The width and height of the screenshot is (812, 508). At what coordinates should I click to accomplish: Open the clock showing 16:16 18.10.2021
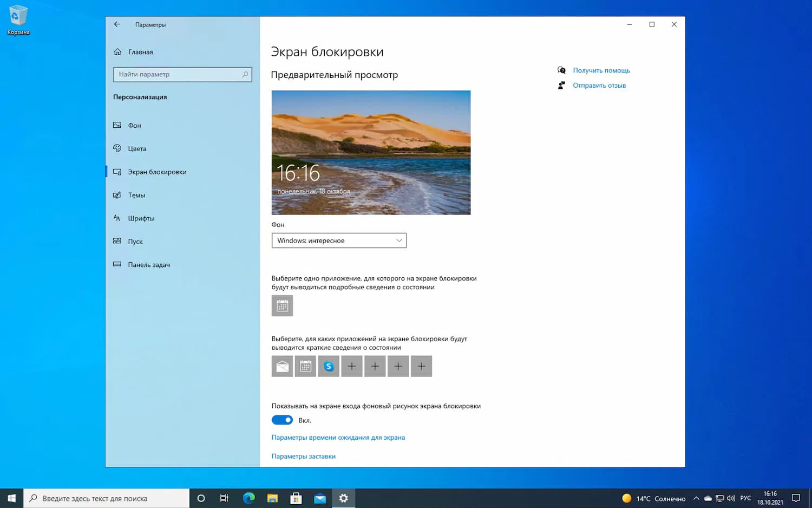(770, 498)
